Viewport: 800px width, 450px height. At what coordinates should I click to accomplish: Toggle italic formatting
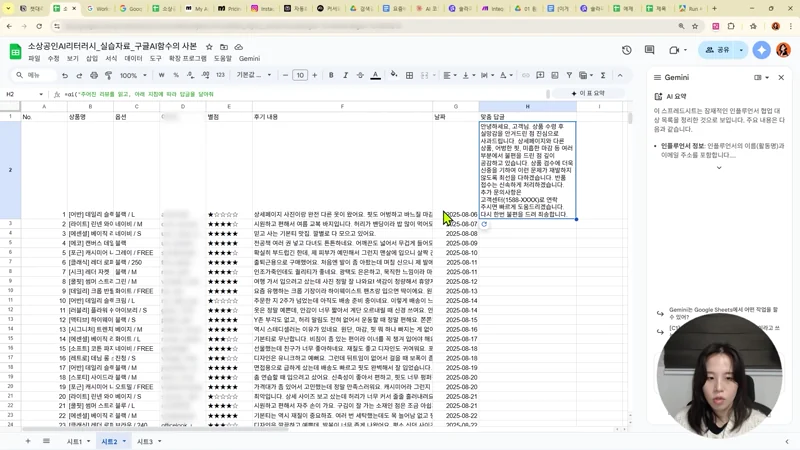point(345,76)
